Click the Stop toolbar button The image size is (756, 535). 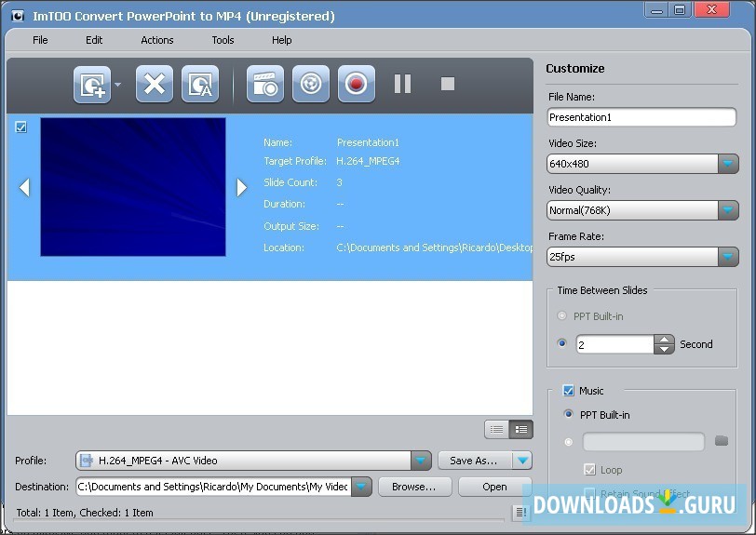pos(448,84)
